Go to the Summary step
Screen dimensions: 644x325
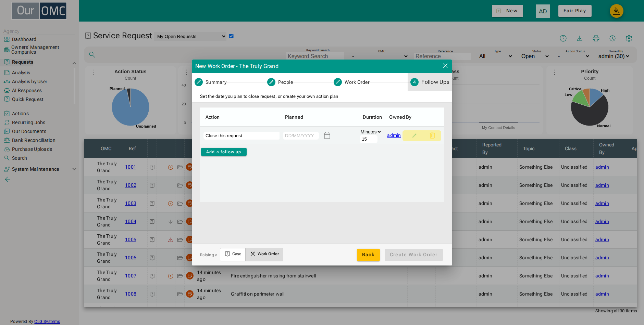[x=211, y=82]
